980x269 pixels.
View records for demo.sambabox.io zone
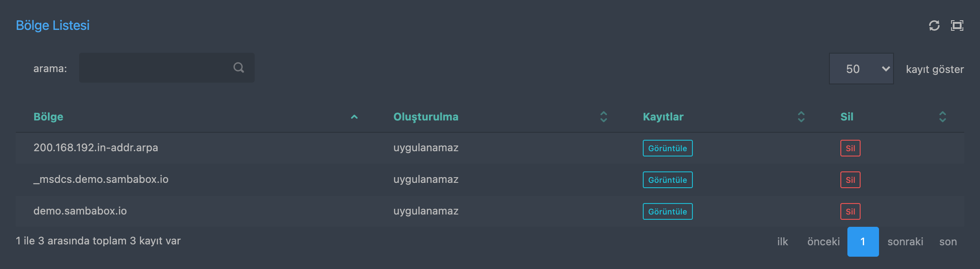pos(667,211)
